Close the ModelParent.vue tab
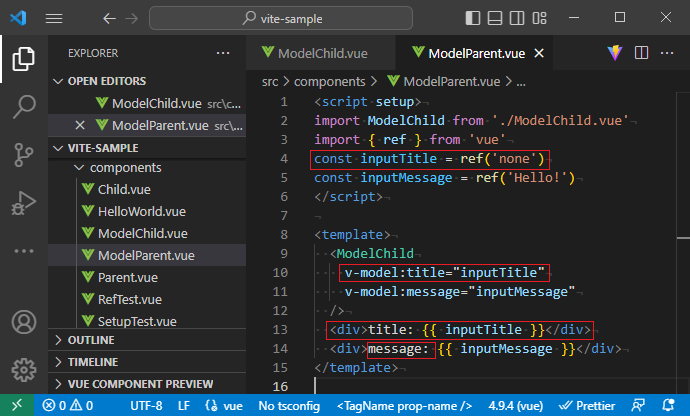The width and height of the screenshot is (690, 416). pyautogui.click(x=539, y=53)
